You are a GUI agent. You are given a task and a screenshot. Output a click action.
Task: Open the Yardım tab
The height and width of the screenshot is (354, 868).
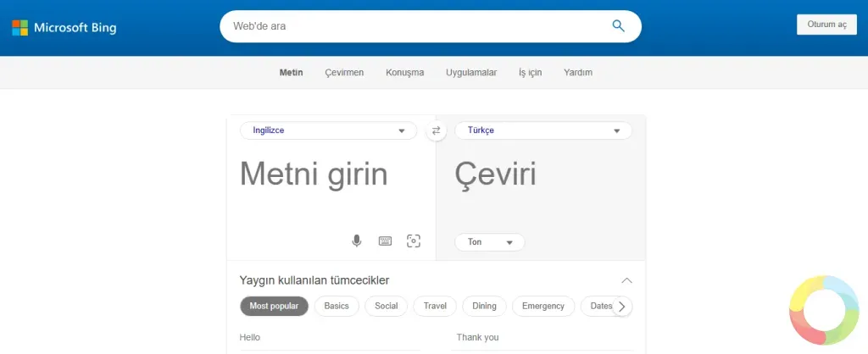click(578, 73)
